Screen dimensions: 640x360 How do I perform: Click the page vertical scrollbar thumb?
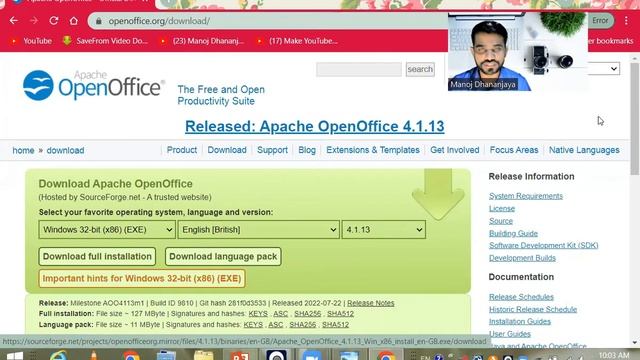coord(635,118)
